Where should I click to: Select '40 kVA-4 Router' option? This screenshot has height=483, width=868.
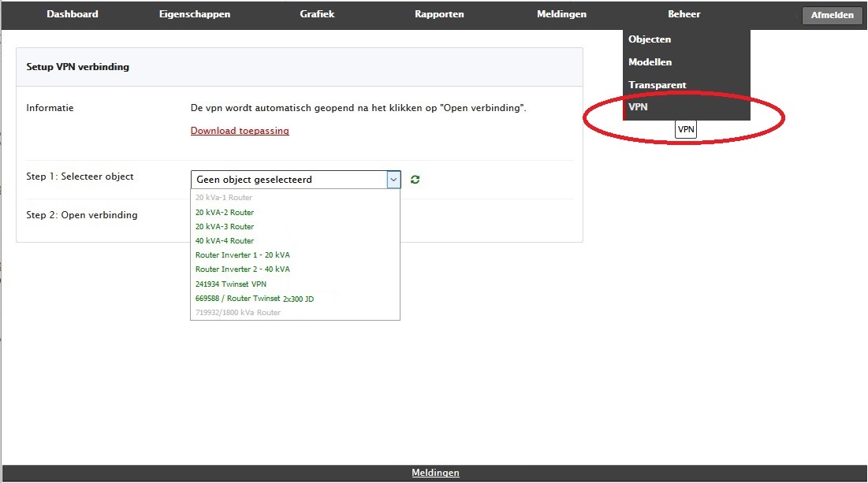(225, 240)
